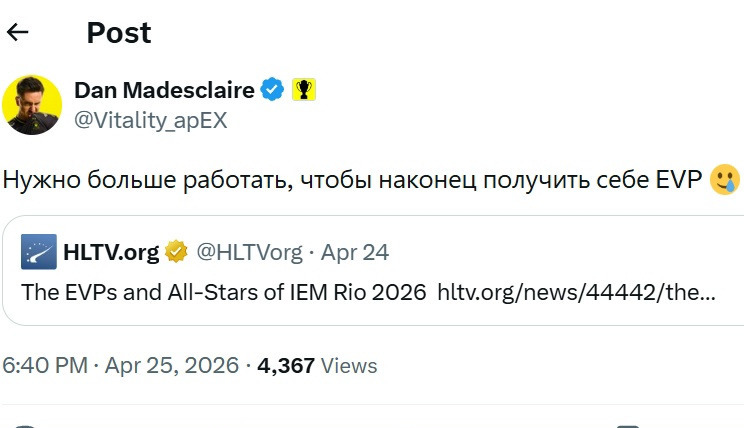Click the 6:40 PM timestamp
744x428 pixels.
tap(45, 365)
